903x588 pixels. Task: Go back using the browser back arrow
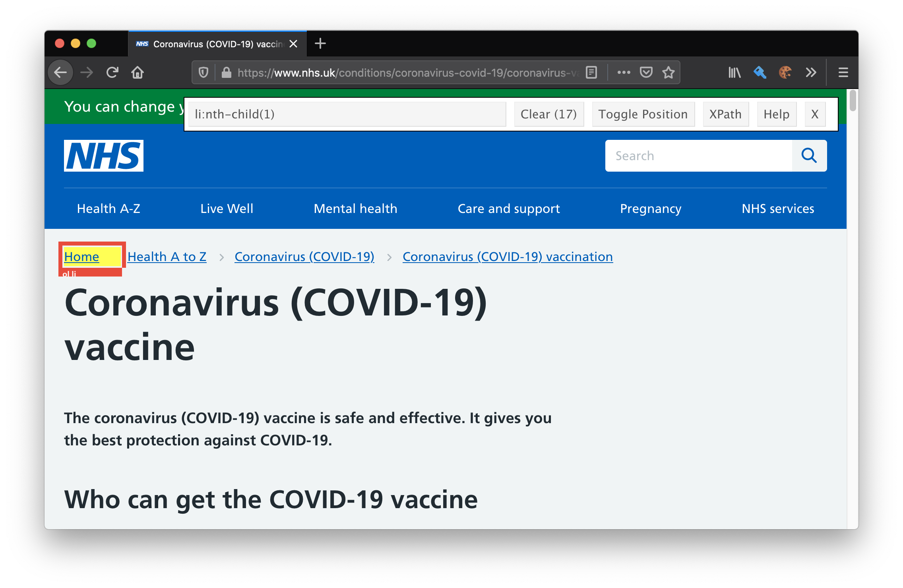click(x=60, y=73)
